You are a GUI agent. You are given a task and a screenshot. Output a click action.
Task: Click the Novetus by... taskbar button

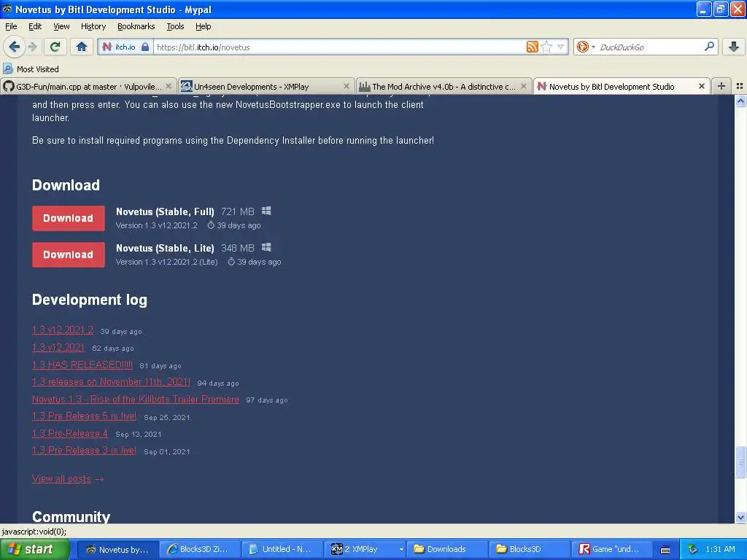pos(116,549)
